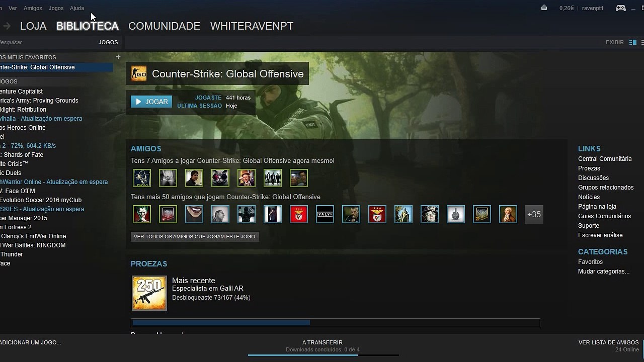Image resolution: width=644 pixels, height=362 pixels.
Task: Select America's Army: Proving Grounds entry
Action: (x=56, y=101)
